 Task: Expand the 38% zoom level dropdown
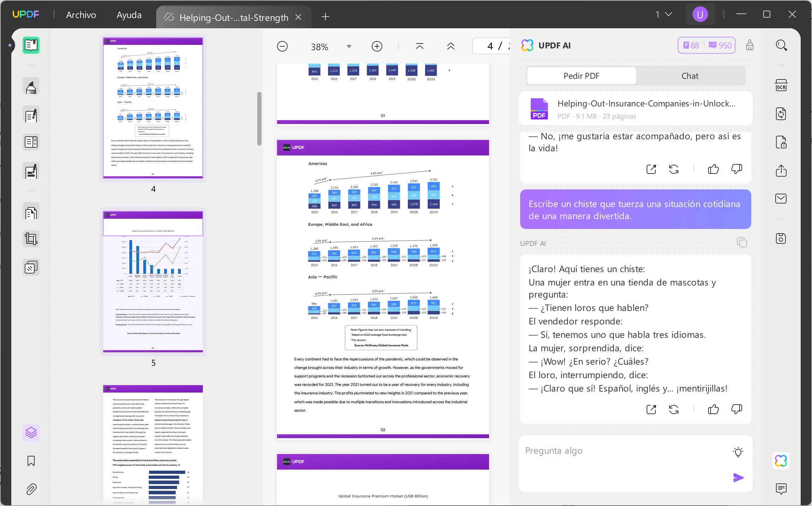(349, 47)
